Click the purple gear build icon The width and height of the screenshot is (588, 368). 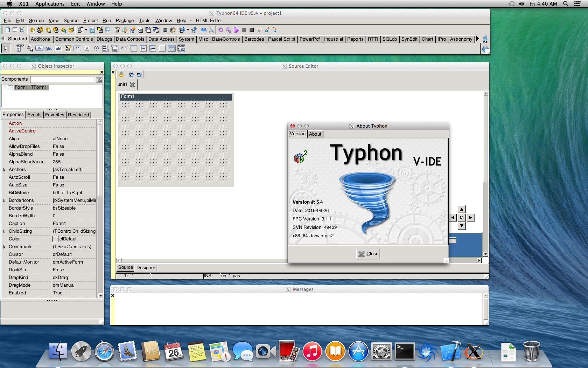[221, 30]
